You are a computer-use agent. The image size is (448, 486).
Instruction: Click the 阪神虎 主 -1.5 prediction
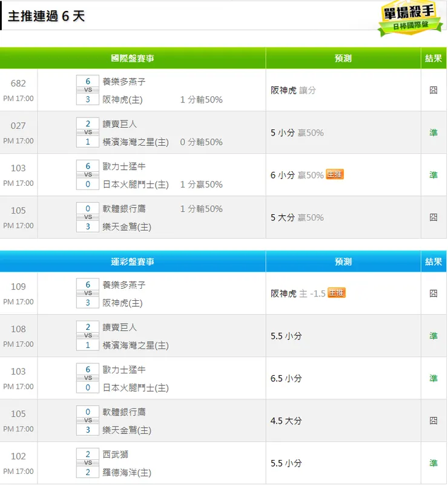point(298,294)
